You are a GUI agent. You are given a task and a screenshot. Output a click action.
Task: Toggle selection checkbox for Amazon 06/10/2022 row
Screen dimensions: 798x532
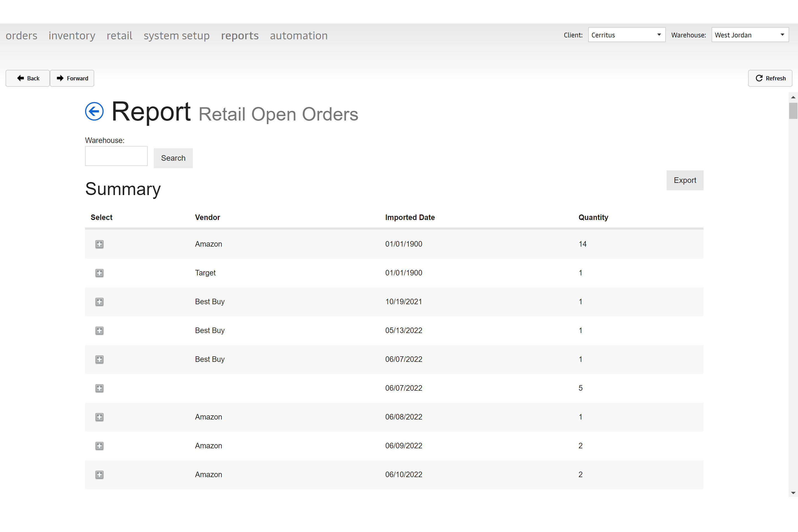point(99,474)
